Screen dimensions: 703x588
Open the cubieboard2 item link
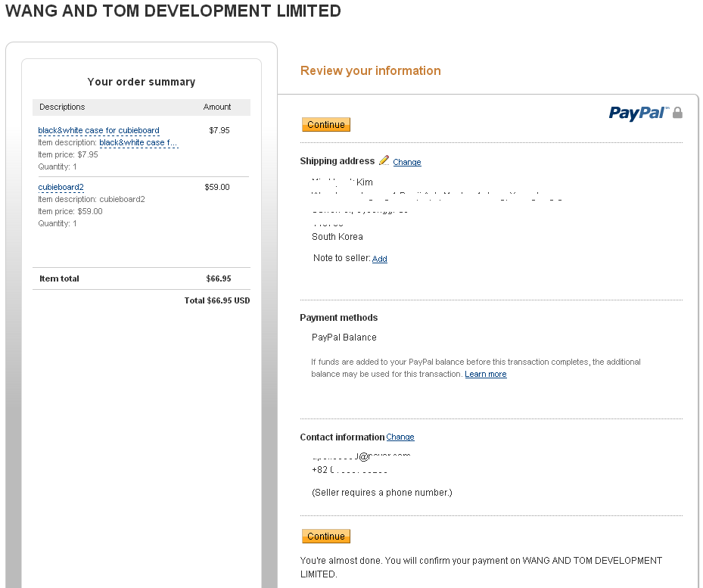click(x=61, y=187)
